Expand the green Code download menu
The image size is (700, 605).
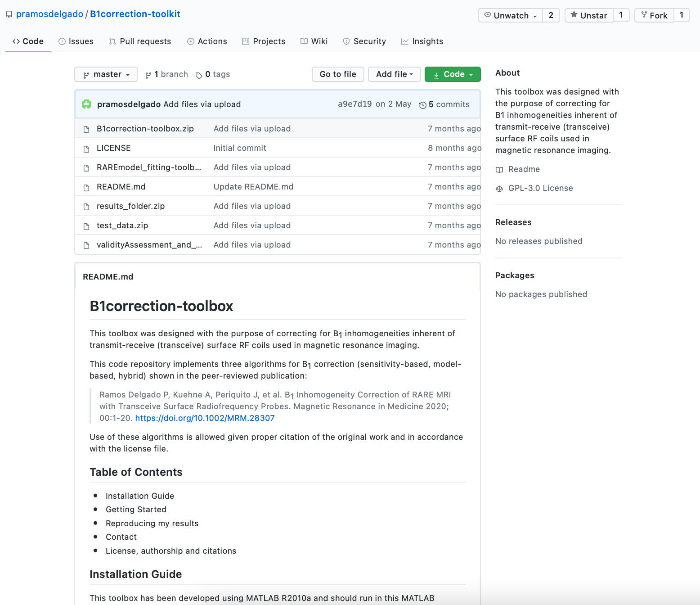(453, 74)
